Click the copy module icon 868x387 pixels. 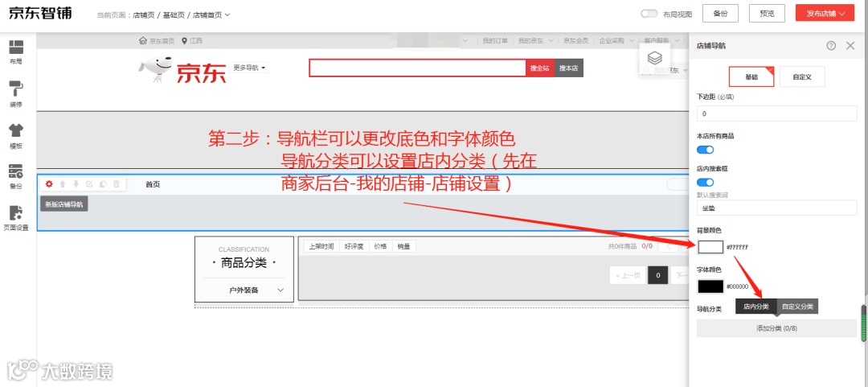pyautogui.click(x=102, y=184)
